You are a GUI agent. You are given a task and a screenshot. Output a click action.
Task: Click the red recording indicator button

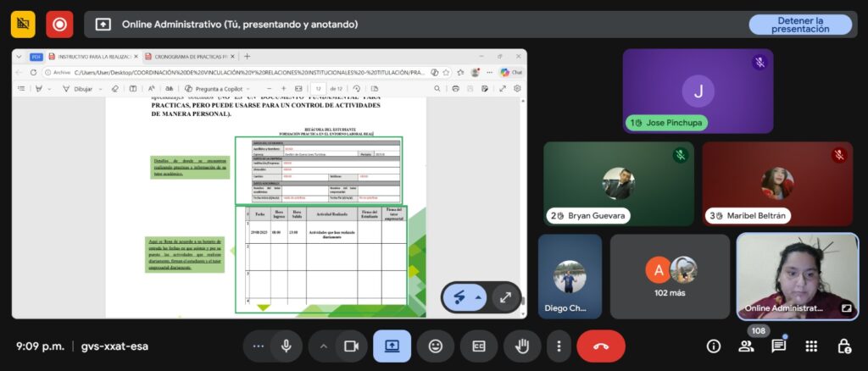(59, 25)
